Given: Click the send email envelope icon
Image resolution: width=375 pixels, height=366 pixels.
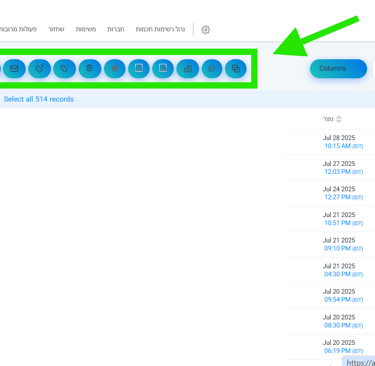Looking at the screenshot, I should point(14,69).
